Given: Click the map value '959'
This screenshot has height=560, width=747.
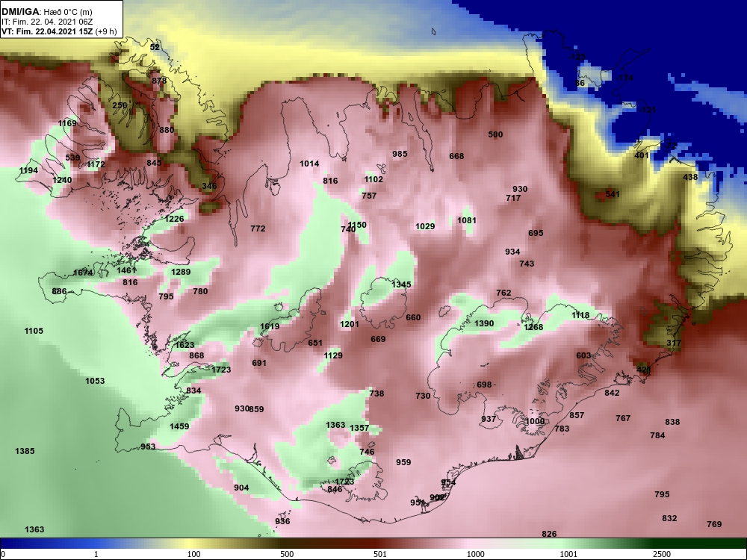Looking at the screenshot, I should click(x=403, y=462).
